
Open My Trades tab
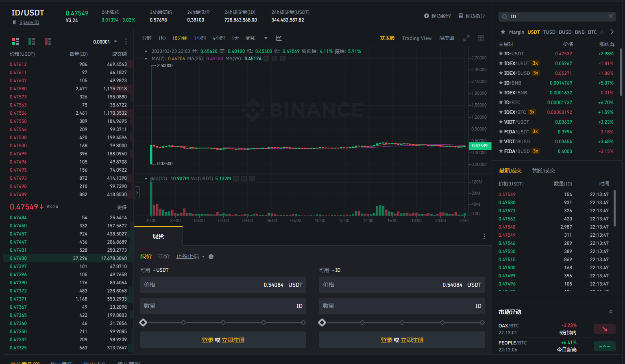pos(543,171)
